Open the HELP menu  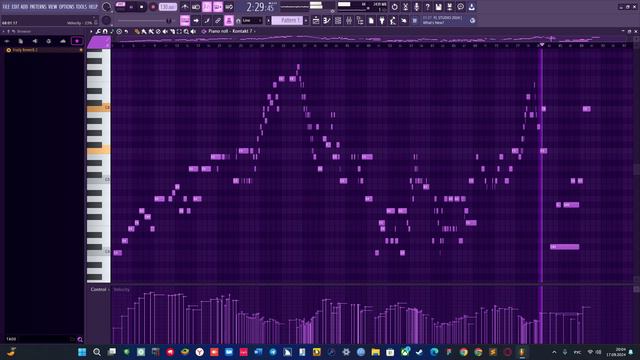[x=93, y=7]
